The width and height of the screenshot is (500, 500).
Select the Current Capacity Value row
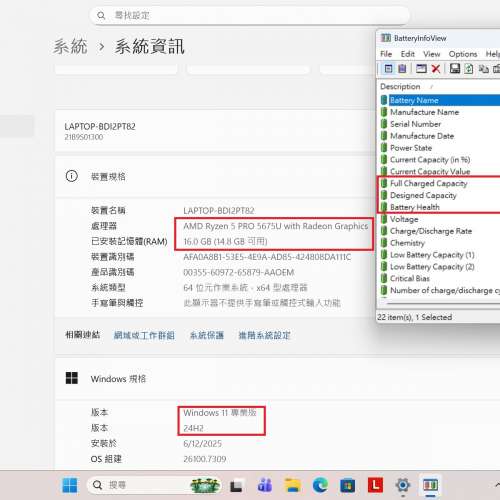(440, 171)
